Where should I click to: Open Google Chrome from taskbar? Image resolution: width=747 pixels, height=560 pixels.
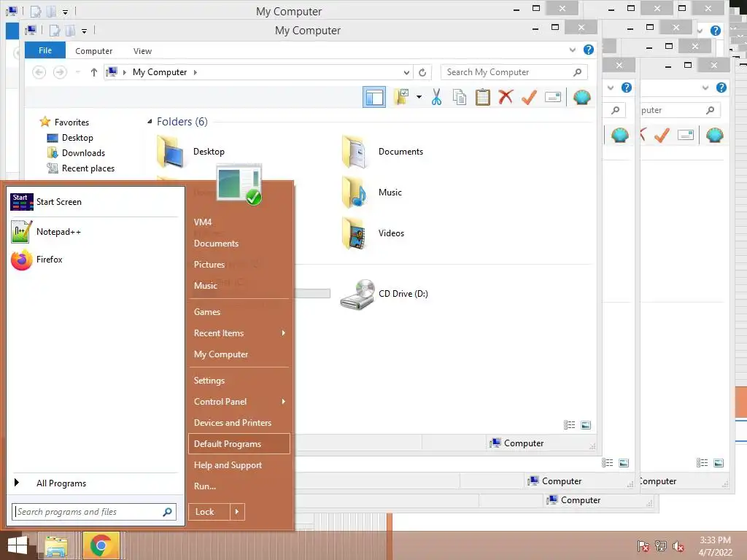[101, 545]
